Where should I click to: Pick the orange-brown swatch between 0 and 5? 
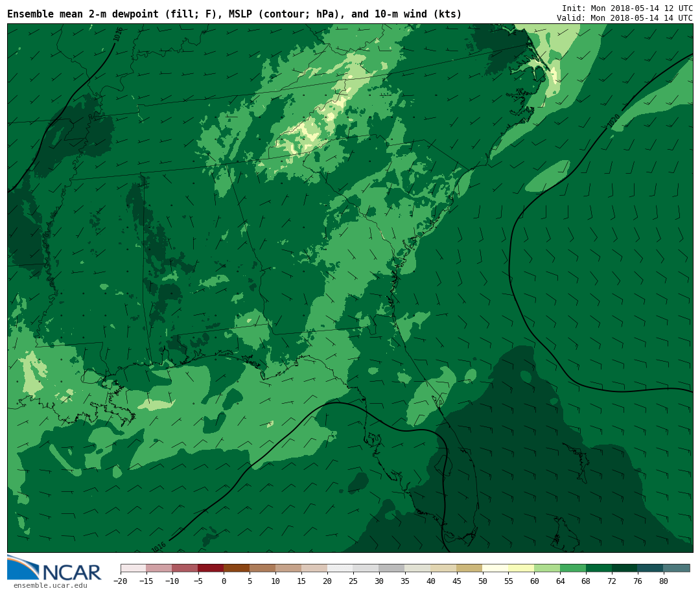pyautogui.click(x=237, y=568)
